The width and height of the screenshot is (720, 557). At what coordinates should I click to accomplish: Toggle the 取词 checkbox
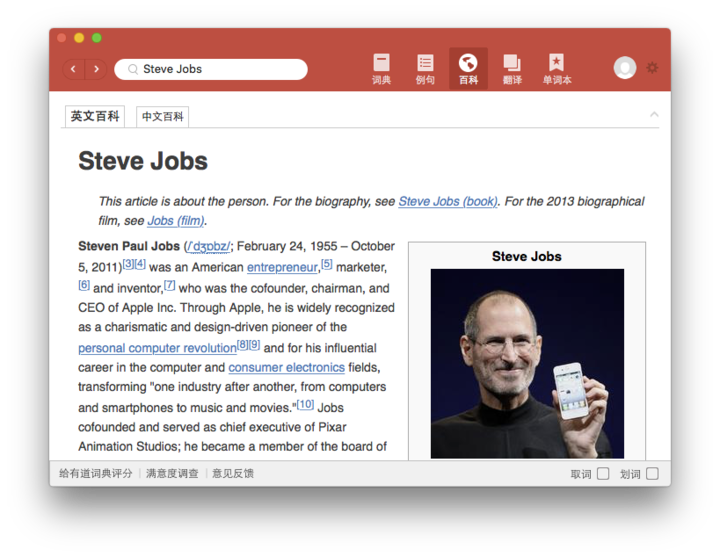point(603,474)
